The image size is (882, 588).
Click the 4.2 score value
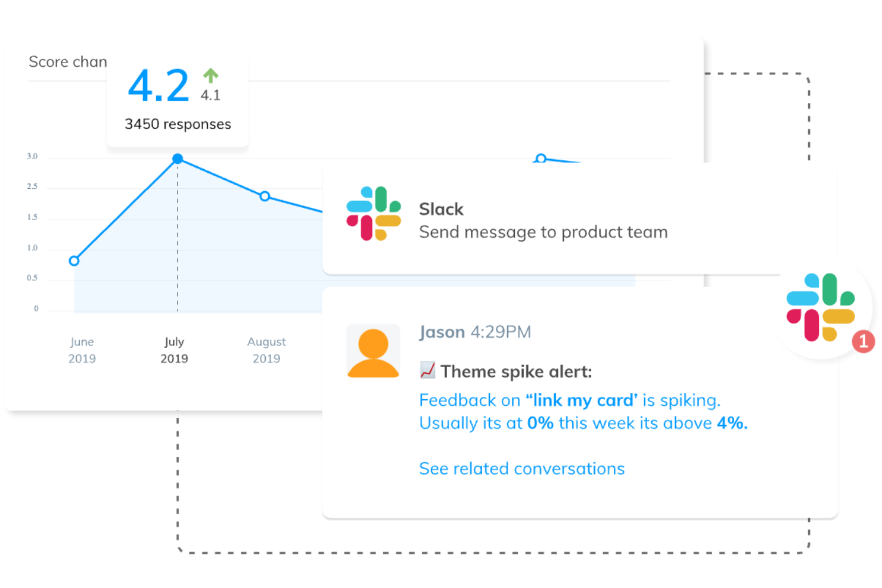pos(159,86)
